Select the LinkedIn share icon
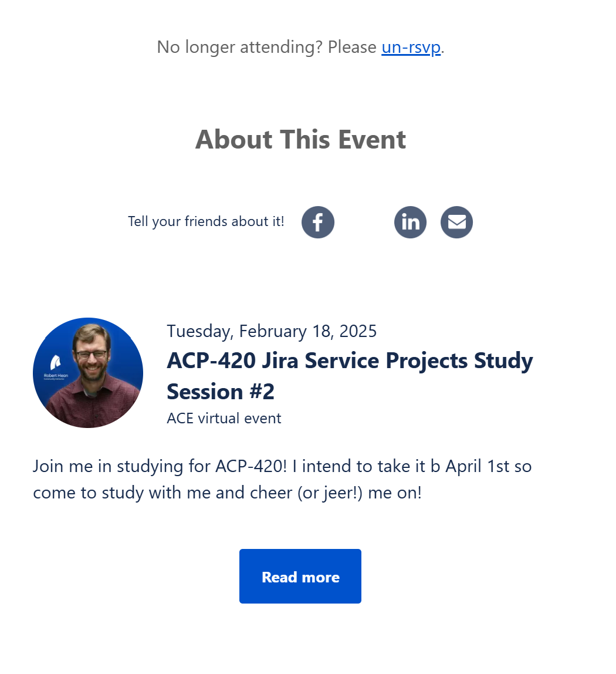This screenshot has width=616, height=674. 410,222
